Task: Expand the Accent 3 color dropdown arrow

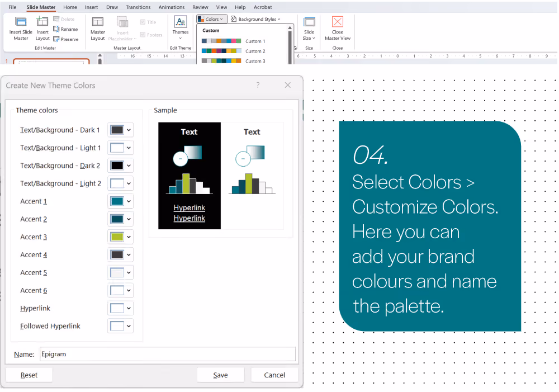Action: point(129,237)
